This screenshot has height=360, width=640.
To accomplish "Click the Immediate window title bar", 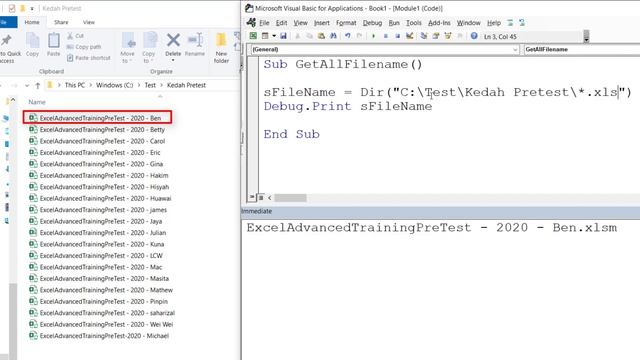I will click(x=440, y=211).
